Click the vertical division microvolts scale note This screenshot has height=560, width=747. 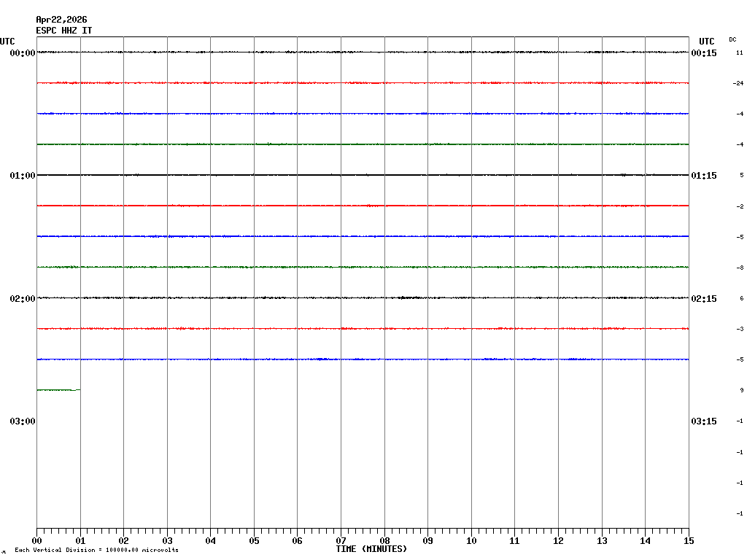tap(96, 550)
